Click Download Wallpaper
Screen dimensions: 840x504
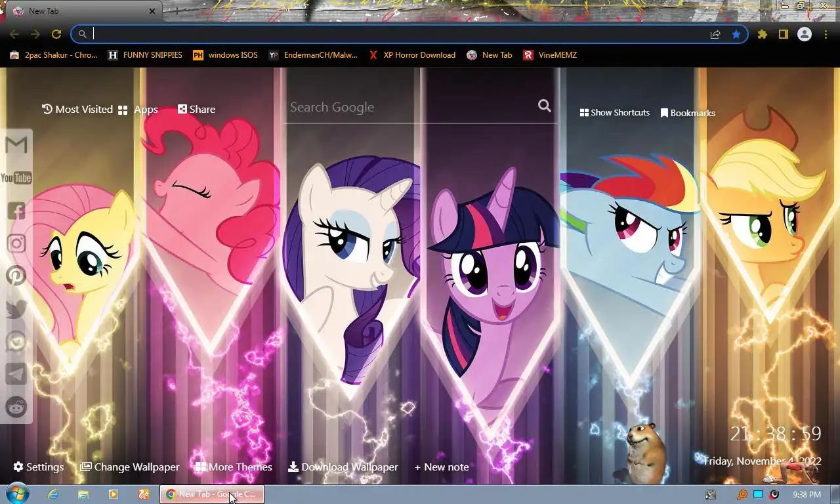point(343,467)
